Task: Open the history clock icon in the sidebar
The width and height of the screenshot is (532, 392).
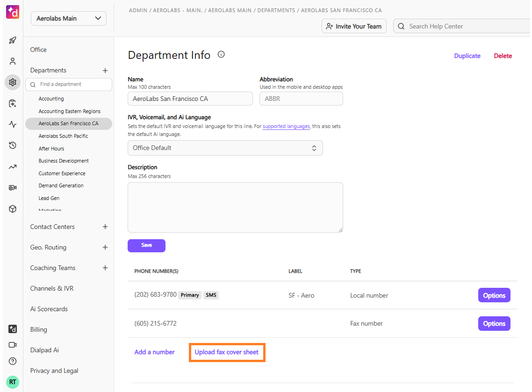Action: pos(13,145)
